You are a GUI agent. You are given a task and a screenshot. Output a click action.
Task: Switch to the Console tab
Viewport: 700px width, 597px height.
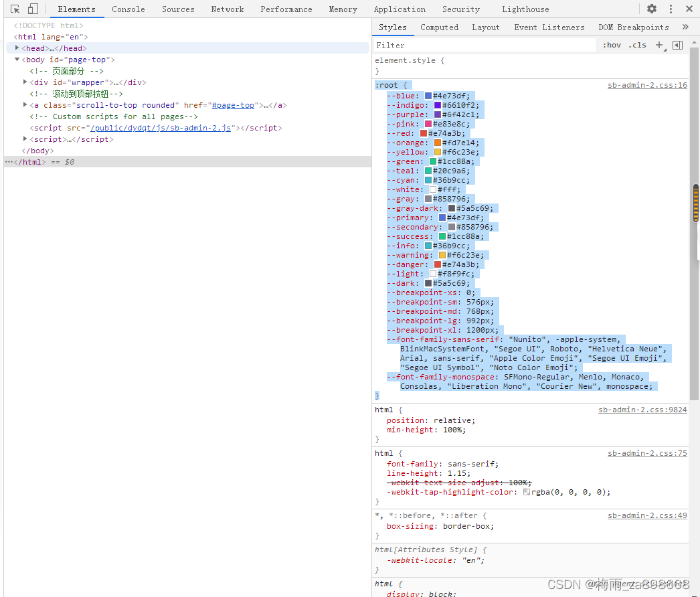(128, 9)
